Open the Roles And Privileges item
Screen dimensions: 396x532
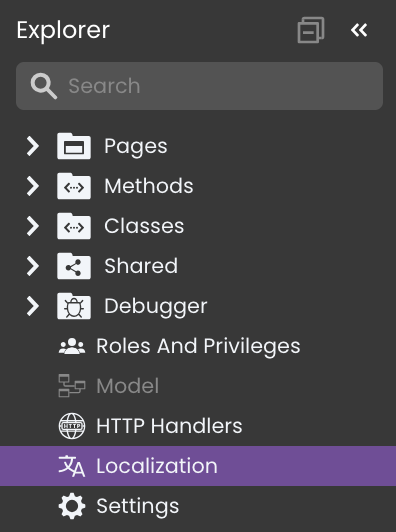tap(198, 346)
